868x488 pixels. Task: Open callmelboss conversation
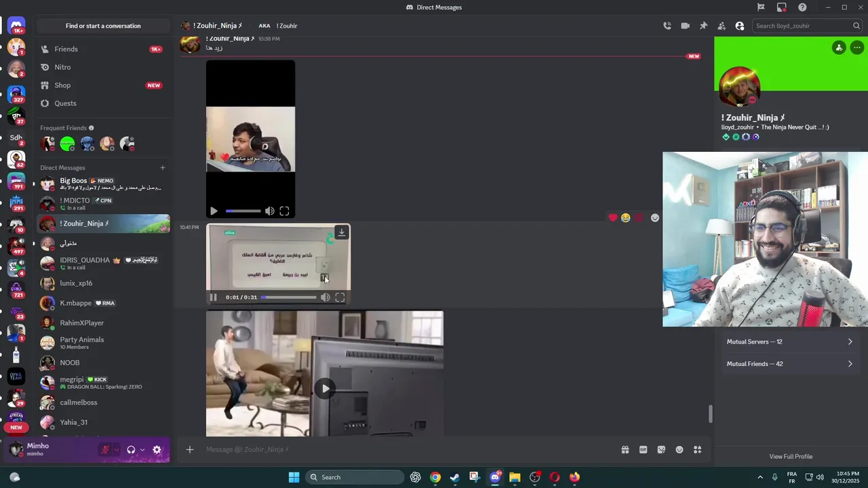click(103, 403)
